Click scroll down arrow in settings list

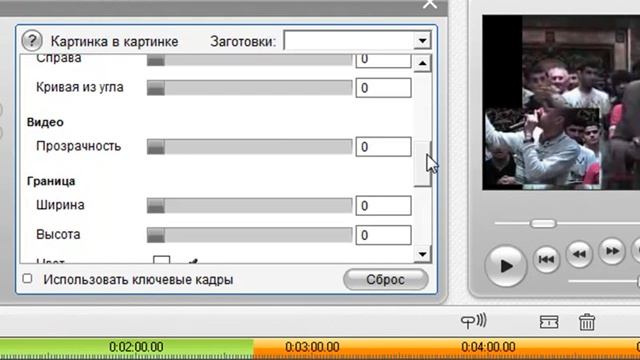[x=422, y=254]
